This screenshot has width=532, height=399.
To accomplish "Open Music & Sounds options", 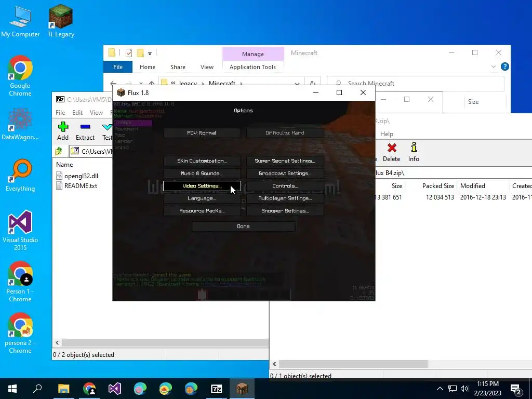I will click(202, 174).
